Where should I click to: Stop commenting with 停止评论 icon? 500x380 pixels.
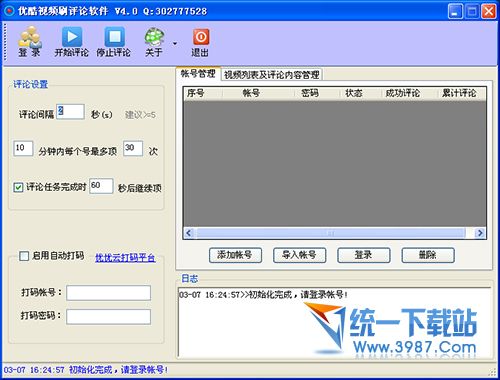click(x=114, y=42)
